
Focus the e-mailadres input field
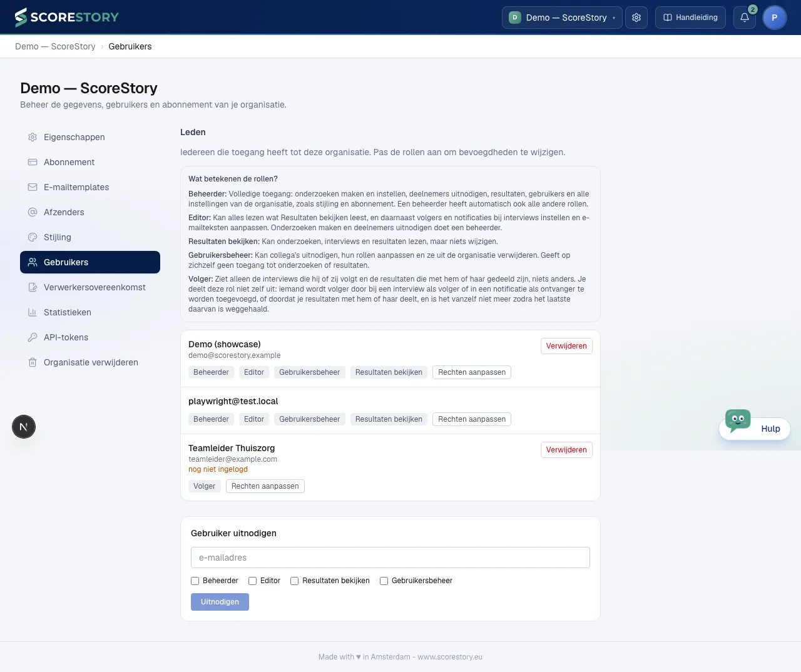point(390,557)
